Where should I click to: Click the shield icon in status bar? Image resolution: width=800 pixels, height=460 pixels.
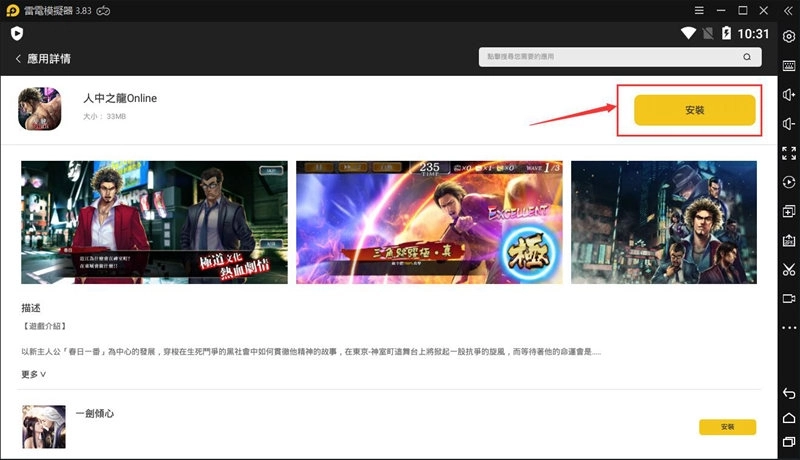[17, 34]
